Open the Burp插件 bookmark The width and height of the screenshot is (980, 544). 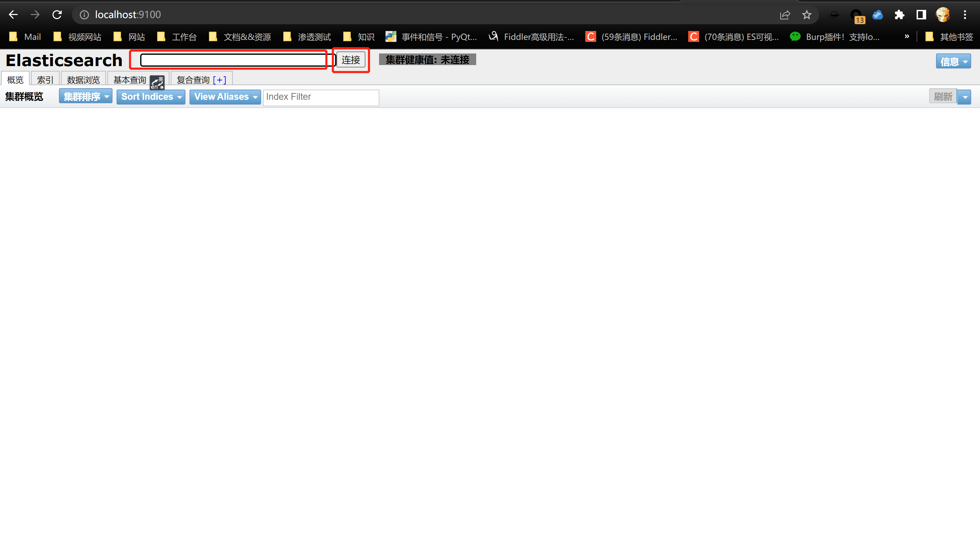(x=835, y=36)
